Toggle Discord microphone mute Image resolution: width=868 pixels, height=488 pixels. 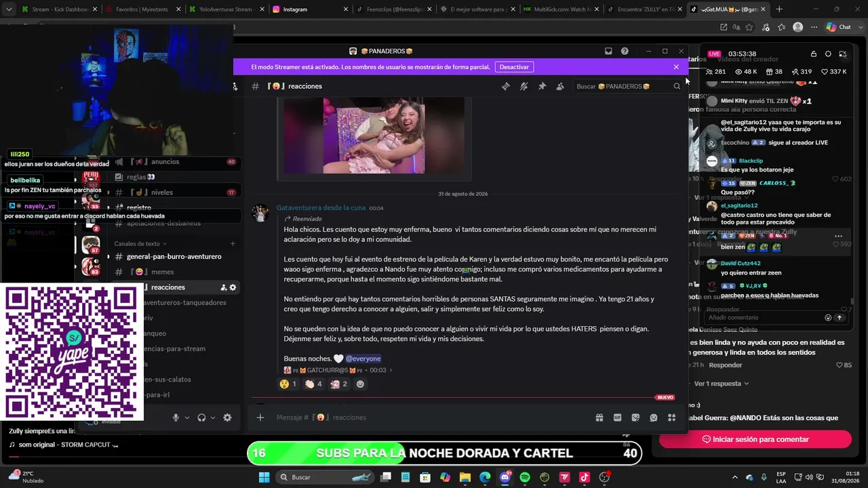click(x=176, y=418)
